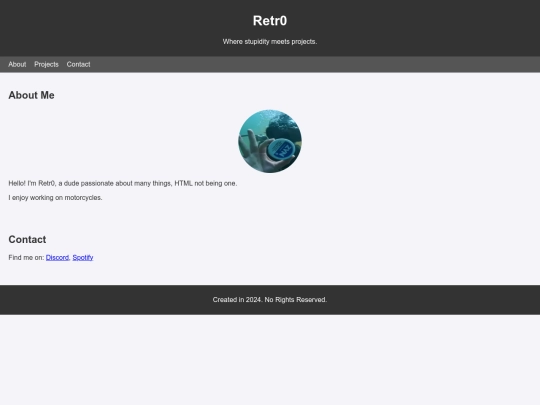Click the Retr0 site title heading
This screenshot has width=540, height=405.
coord(270,21)
